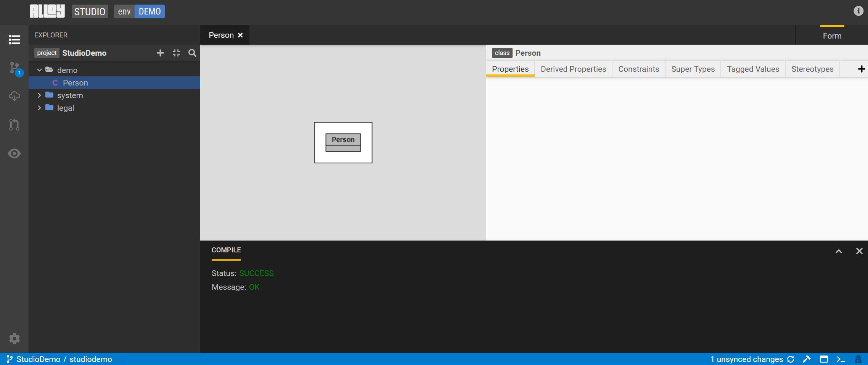The height and width of the screenshot is (365, 868).
Task: Open terminal prompt icon in status bar
Action: pyautogui.click(x=841, y=359)
